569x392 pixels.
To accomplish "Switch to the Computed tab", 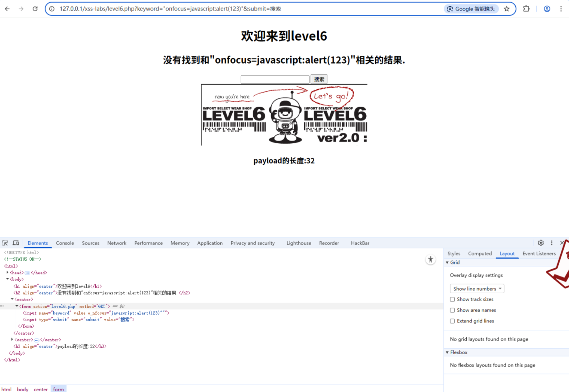I will (x=480, y=253).
